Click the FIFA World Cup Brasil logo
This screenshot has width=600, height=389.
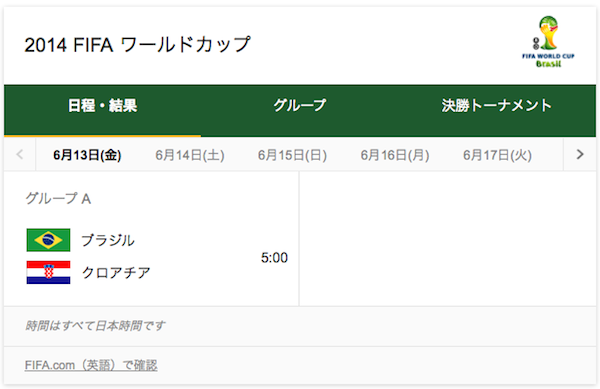pos(548,42)
